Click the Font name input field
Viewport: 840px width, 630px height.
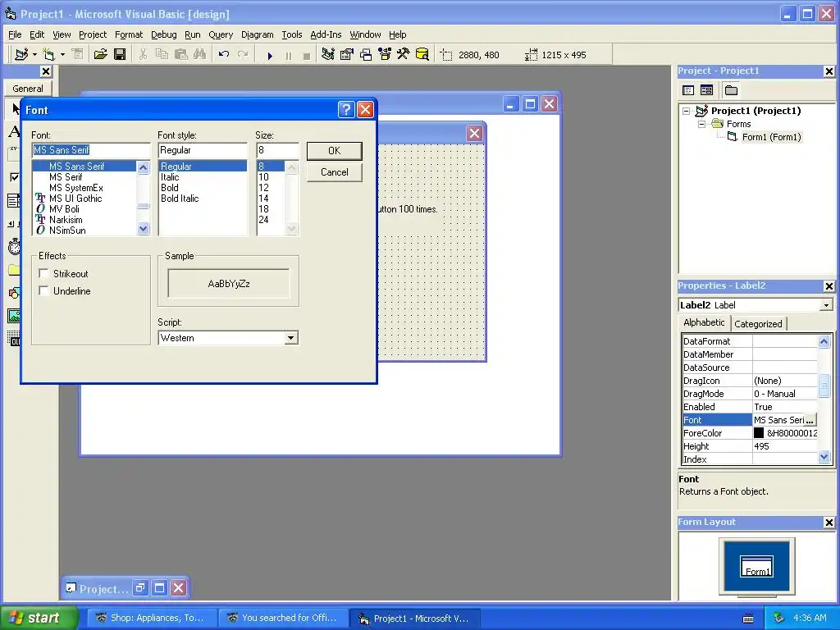click(91, 150)
